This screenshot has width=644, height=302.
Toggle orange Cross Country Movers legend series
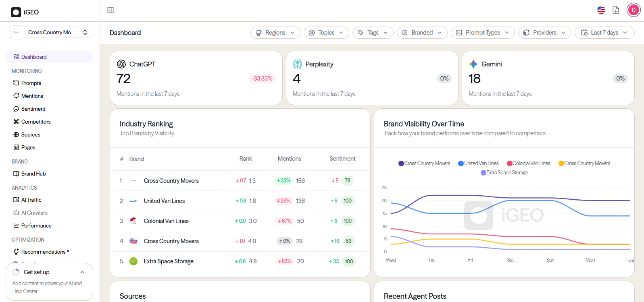point(584,163)
